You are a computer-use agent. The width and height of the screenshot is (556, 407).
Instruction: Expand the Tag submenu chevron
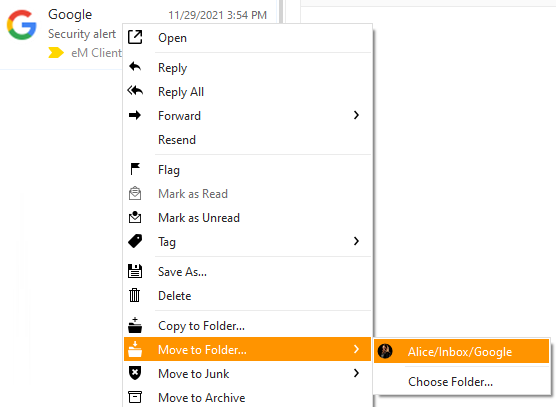click(x=356, y=241)
